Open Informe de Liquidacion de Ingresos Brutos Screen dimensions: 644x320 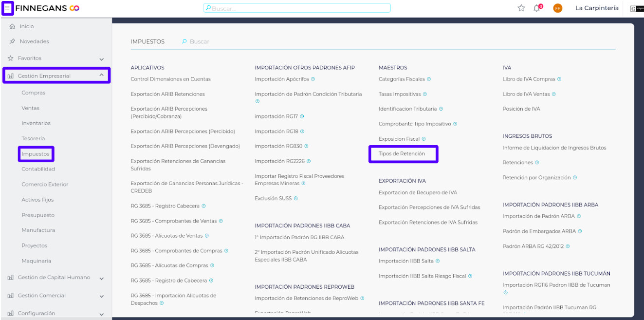(554, 148)
